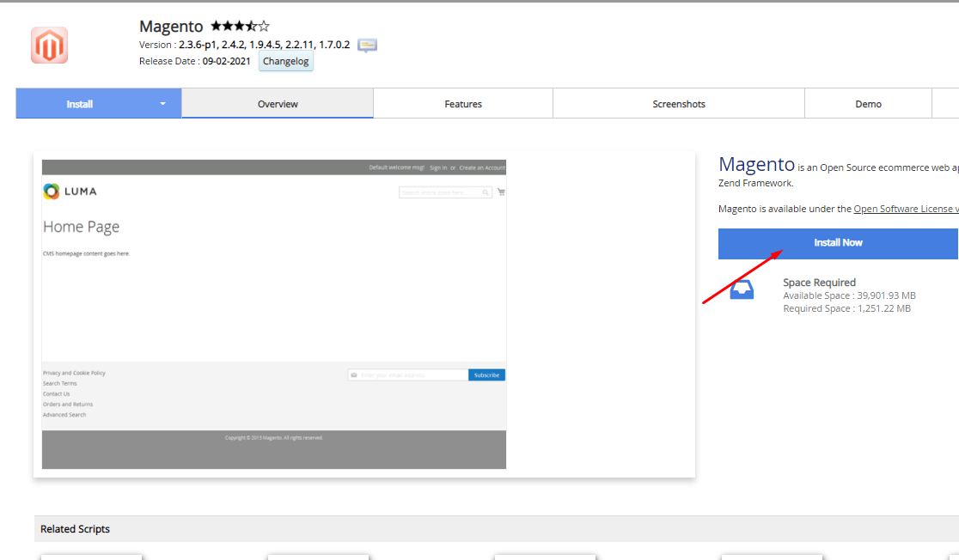Open the version notes speech bubble icon
This screenshot has height=560, width=959.
click(x=367, y=46)
